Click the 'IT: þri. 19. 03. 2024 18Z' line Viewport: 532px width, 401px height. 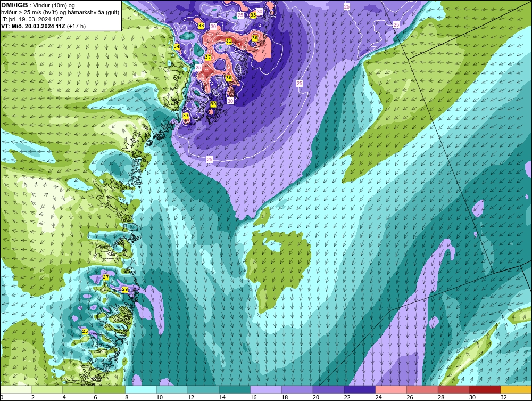point(32,19)
